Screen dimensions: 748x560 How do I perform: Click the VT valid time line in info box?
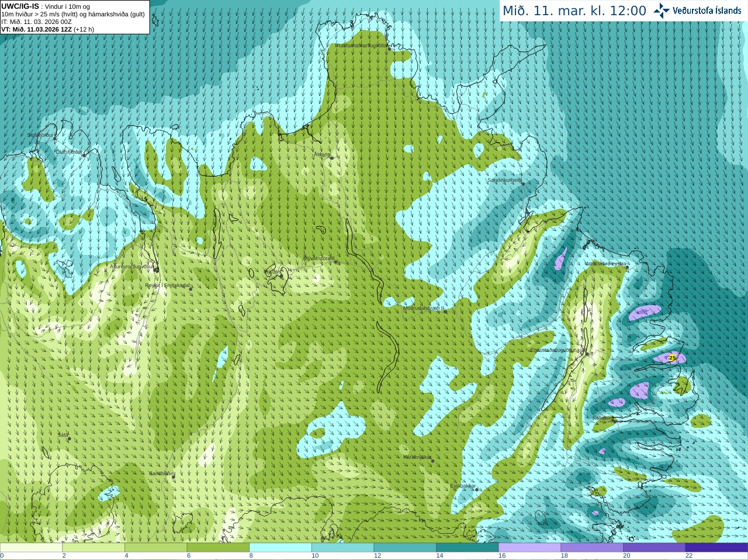pos(48,29)
